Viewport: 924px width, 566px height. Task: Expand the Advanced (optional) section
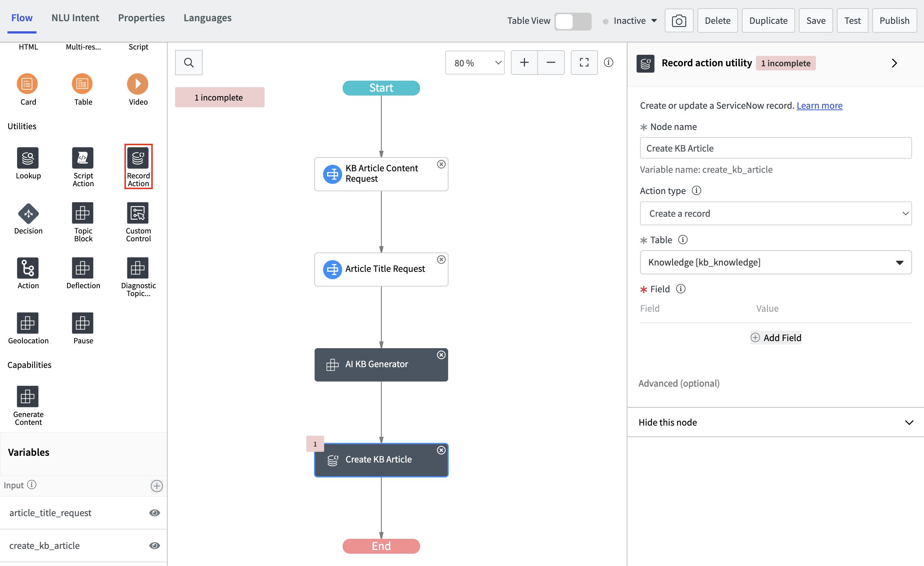(679, 383)
